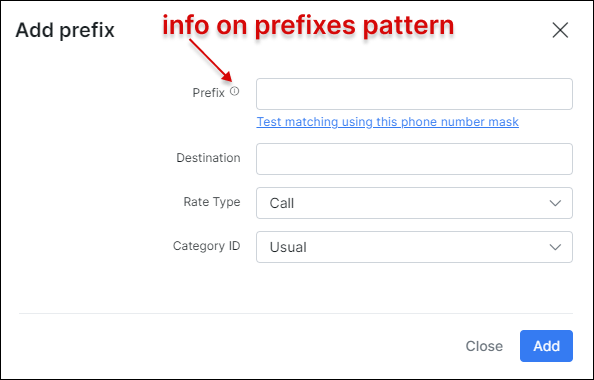This screenshot has height=380, width=594.
Task: Select the 'Usual' value text in Category ID
Action: (288, 247)
